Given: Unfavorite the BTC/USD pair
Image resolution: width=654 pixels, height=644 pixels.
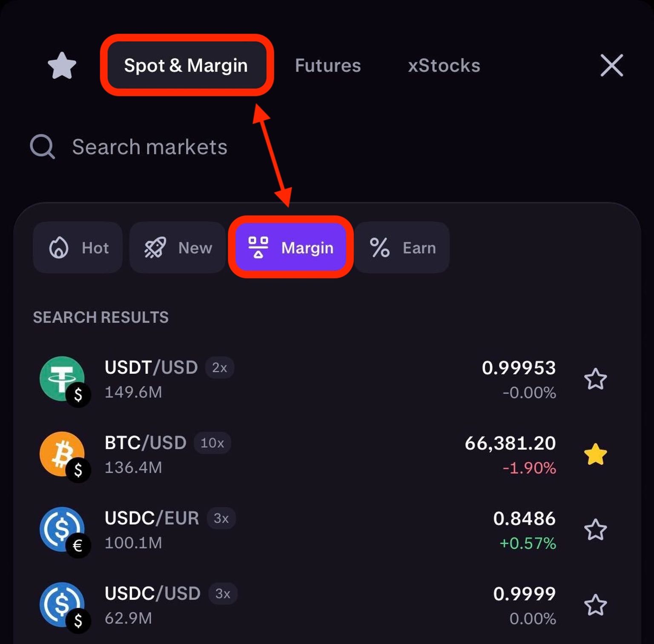Looking at the screenshot, I should (x=595, y=454).
